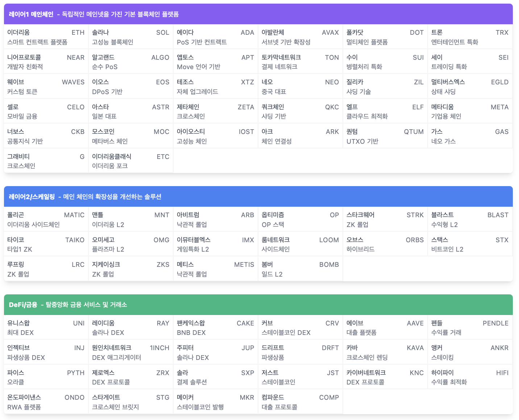Click the 제타체인 ZETA cell

216,112
